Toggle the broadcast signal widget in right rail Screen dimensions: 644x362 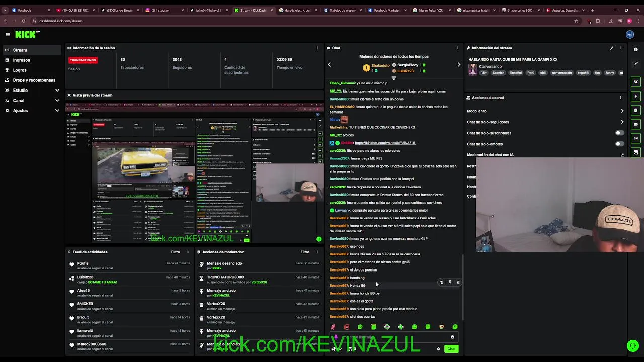[x=636, y=138]
